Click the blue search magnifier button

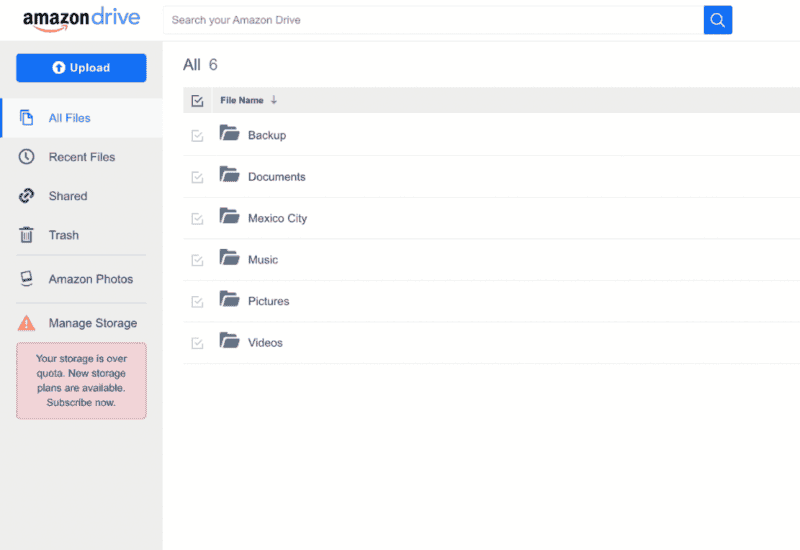click(717, 20)
